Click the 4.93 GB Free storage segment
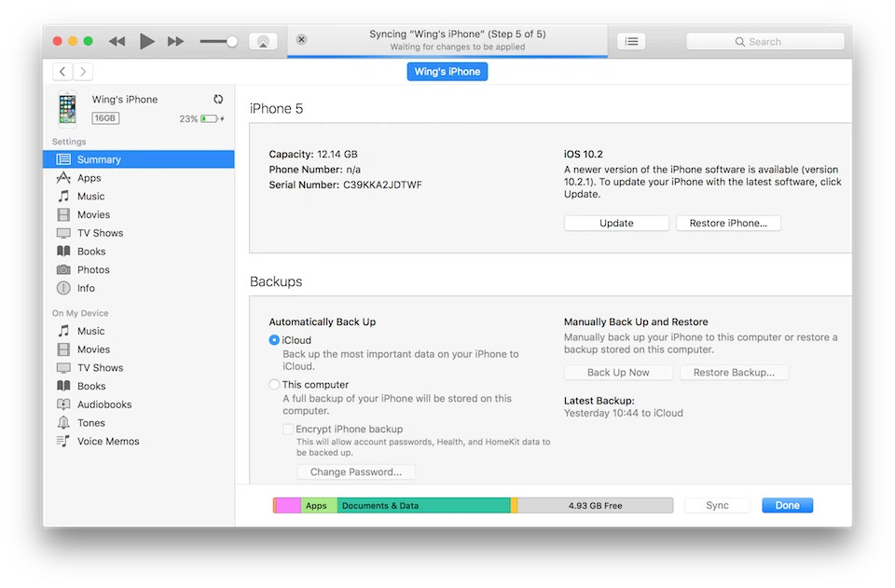Screen dimensions: 895x588 pos(596,505)
